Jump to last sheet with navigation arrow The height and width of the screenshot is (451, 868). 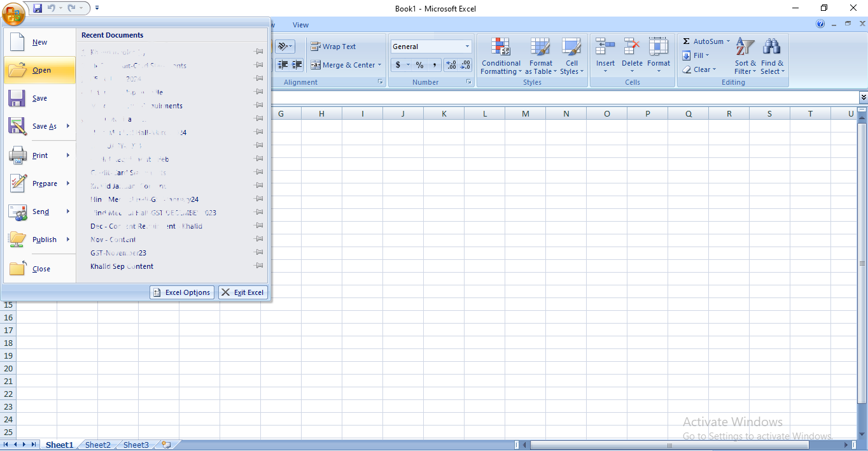click(x=34, y=445)
